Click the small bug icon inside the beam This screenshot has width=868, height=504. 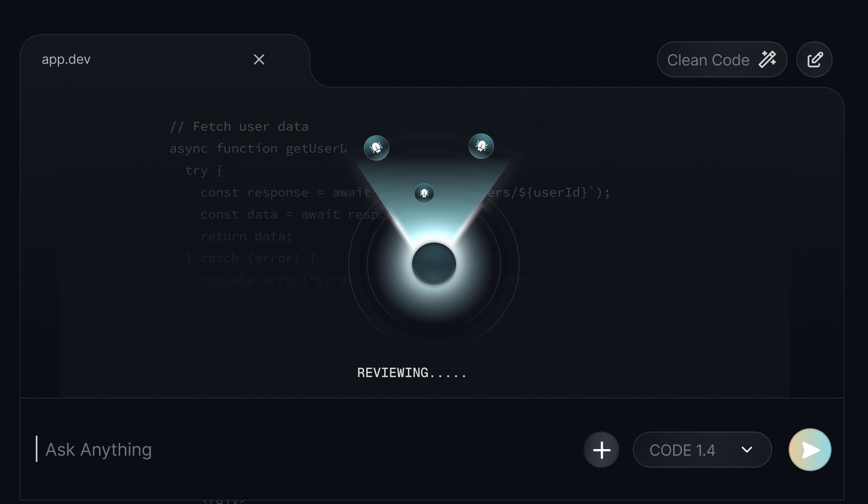coord(424,193)
